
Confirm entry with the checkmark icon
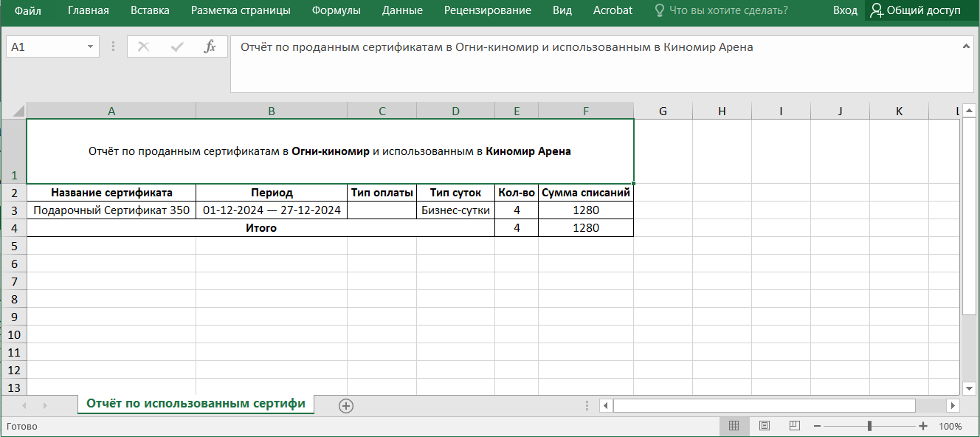click(x=177, y=47)
